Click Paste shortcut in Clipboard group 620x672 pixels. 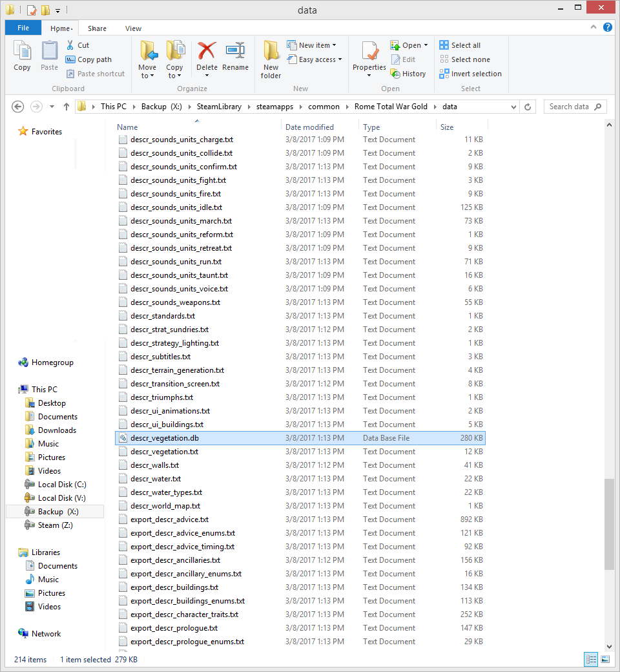[96, 74]
